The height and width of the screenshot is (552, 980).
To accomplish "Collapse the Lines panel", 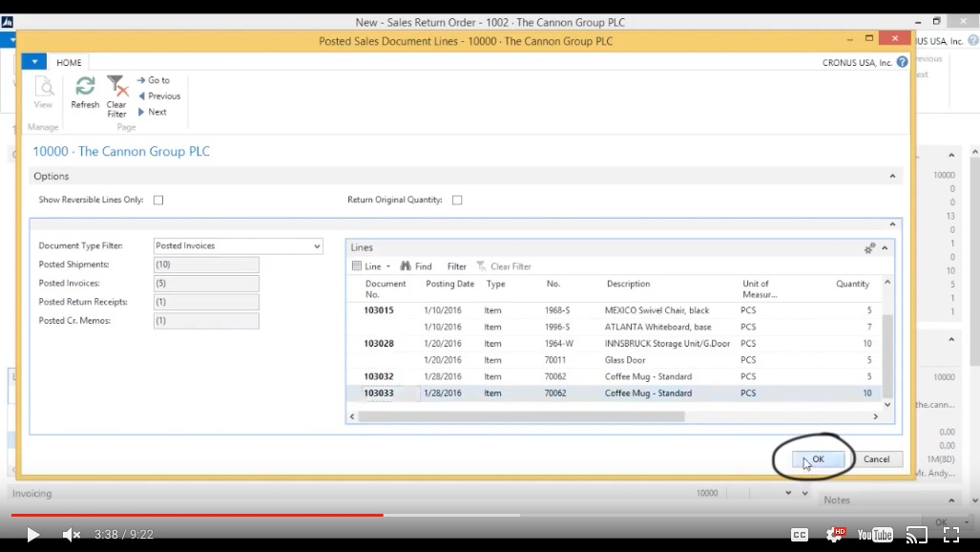I will click(885, 248).
